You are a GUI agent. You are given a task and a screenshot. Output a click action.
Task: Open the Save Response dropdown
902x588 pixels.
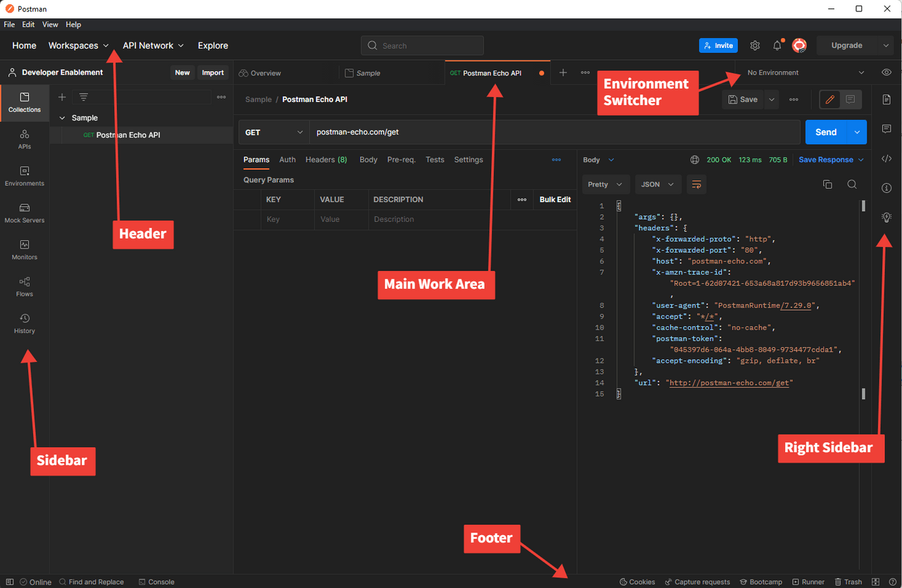(831, 160)
